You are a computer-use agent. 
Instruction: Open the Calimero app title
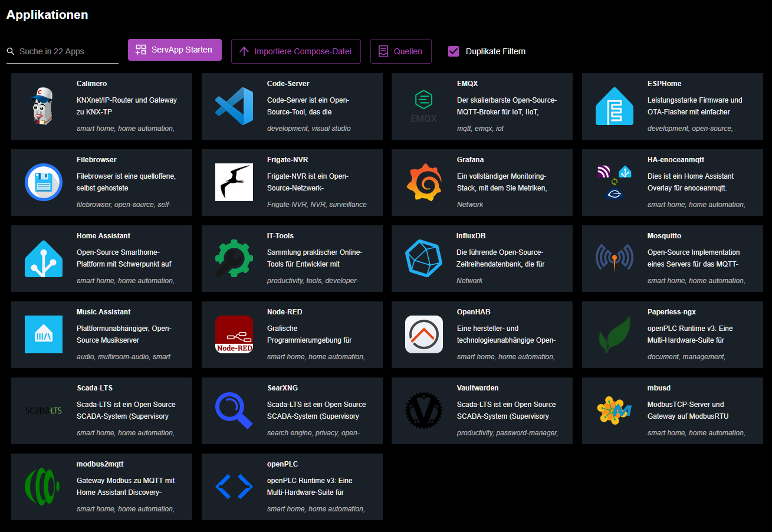click(92, 84)
